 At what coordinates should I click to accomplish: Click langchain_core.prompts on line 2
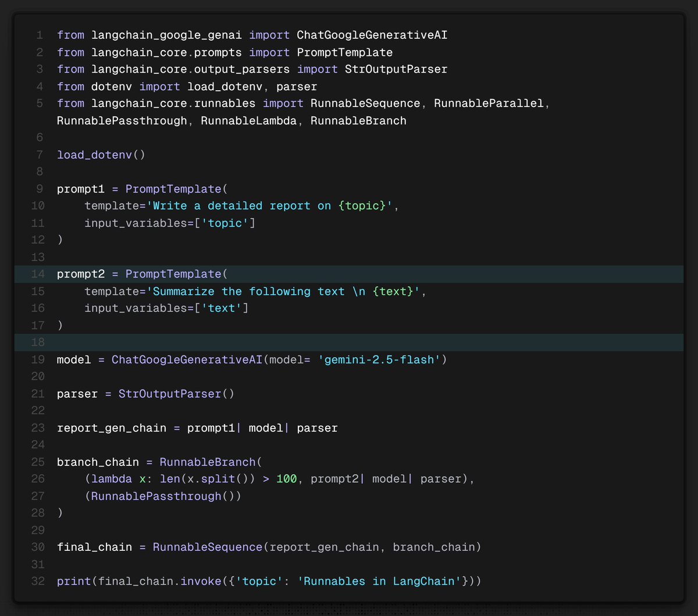point(167,52)
